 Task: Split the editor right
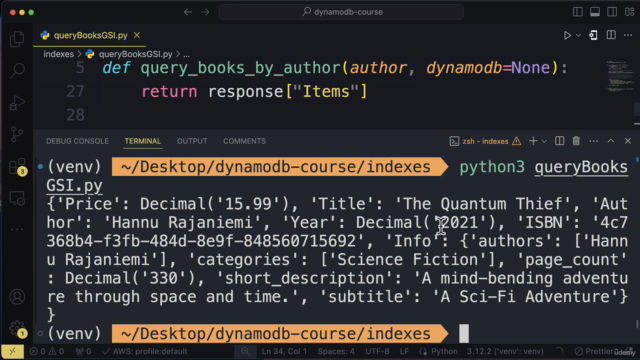point(611,35)
